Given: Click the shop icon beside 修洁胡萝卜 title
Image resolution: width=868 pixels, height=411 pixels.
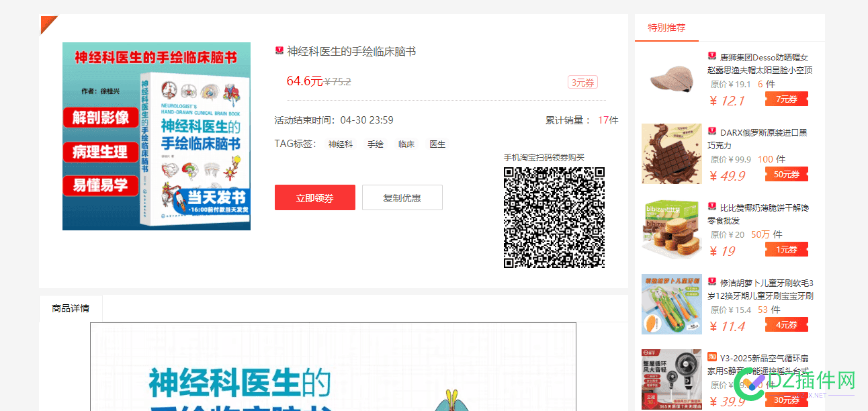Looking at the screenshot, I should click(712, 282).
